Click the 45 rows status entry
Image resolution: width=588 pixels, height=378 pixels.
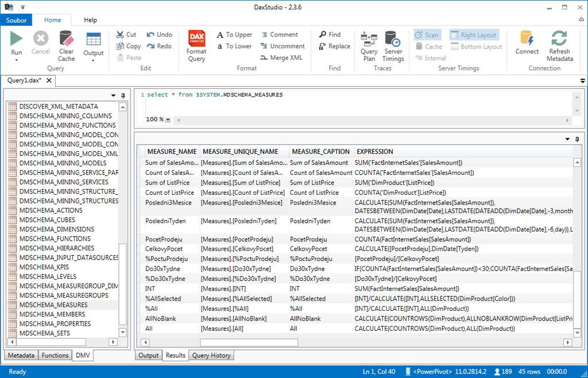[x=529, y=372]
